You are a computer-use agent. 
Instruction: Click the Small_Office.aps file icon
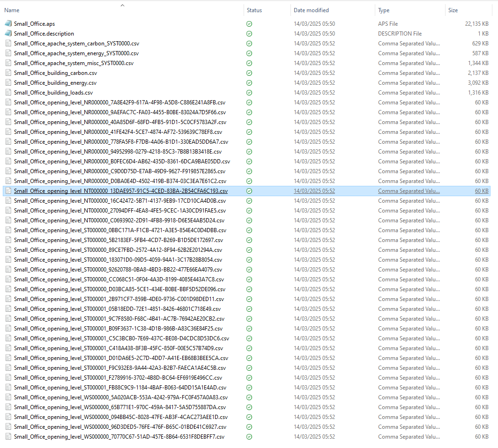click(8, 23)
